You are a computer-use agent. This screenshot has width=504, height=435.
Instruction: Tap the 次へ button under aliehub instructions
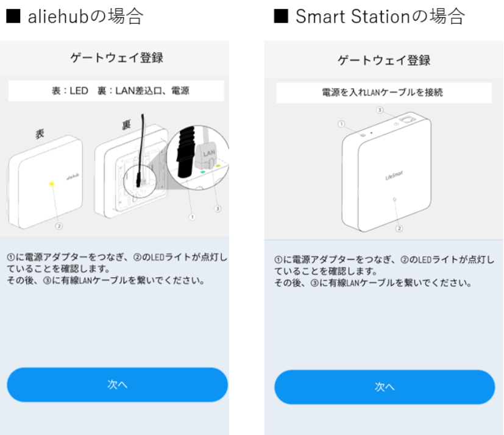point(117,384)
